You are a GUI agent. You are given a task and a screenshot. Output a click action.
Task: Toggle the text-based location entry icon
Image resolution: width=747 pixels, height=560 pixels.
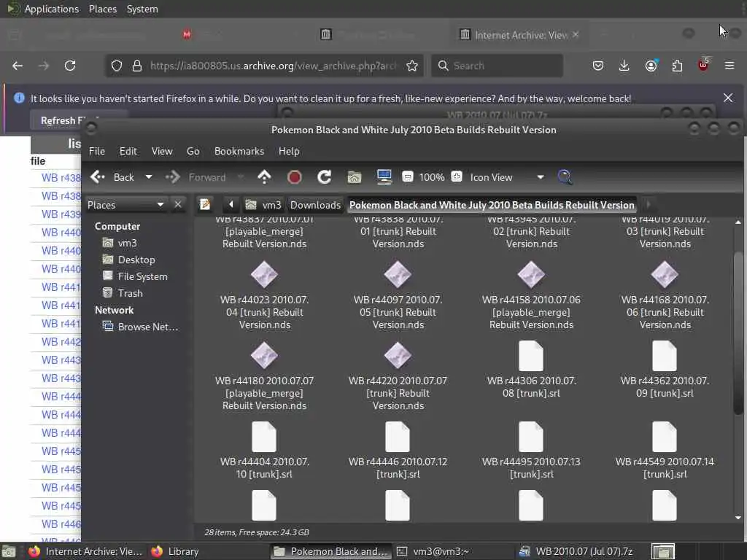[x=205, y=205]
